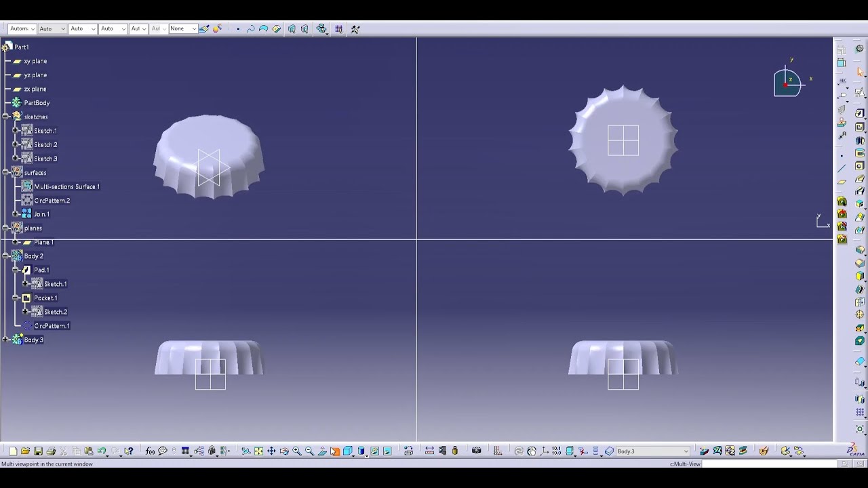
Task: Click the bottle cap model in top view
Action: pyautogui.click(x=623, y=140)
